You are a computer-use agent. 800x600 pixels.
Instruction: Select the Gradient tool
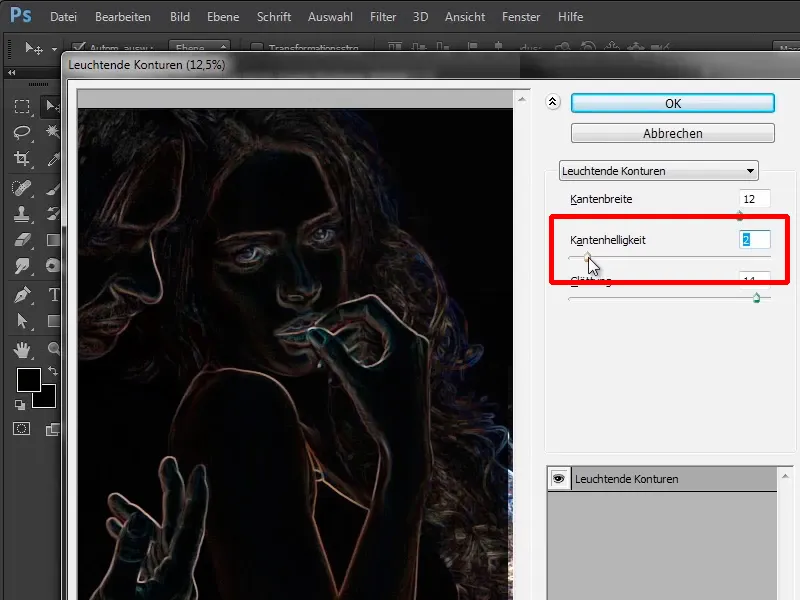point(53,240)
